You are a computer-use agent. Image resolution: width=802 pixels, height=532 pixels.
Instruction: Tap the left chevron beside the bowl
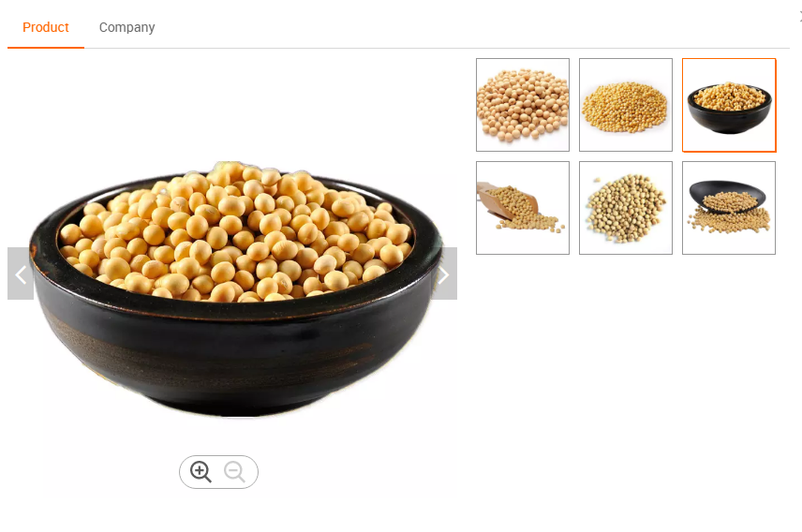(x=21, y=273)
